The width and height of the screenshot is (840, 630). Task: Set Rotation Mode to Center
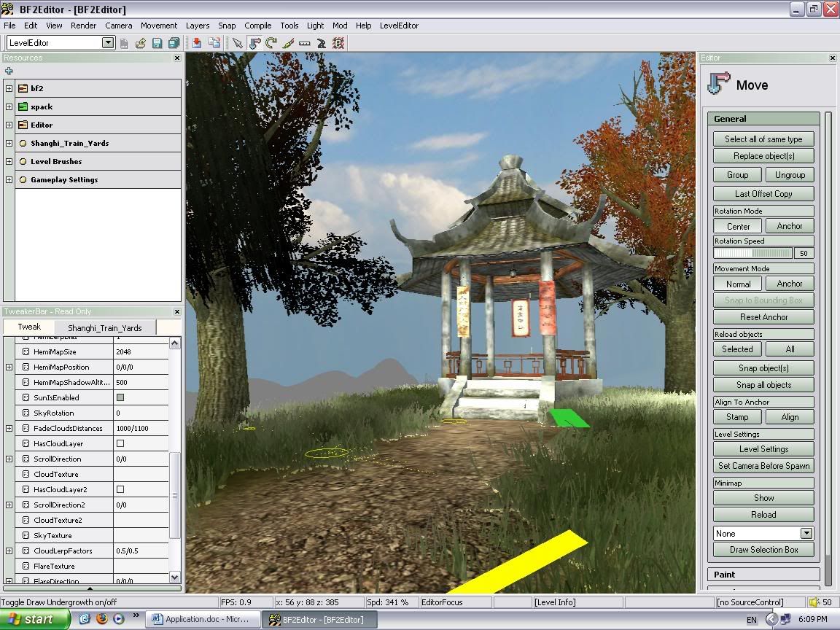tap(738, 226)
